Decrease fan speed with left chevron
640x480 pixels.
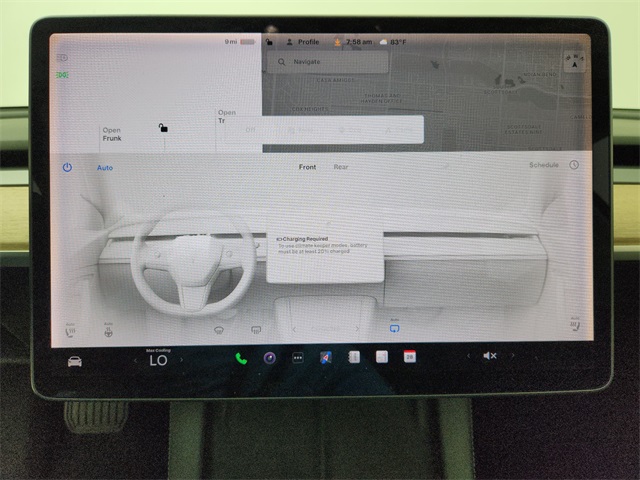click(294, 329)
